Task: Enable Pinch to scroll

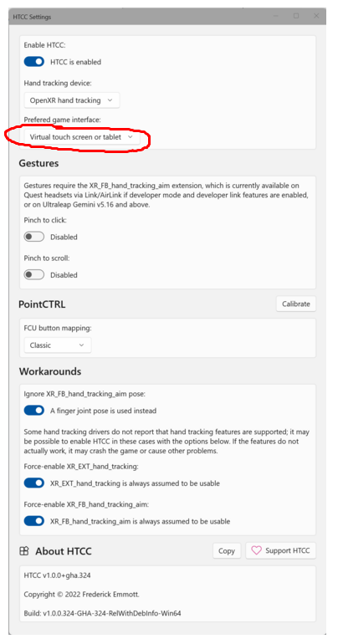Action: click(34, 275)
